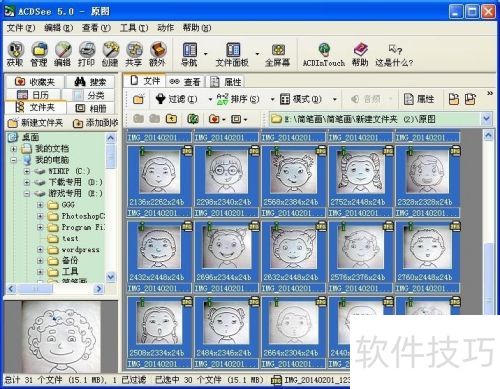Switch to the 查看 view tab
Screen dimensions: 500x389
[x=185, y=82]
